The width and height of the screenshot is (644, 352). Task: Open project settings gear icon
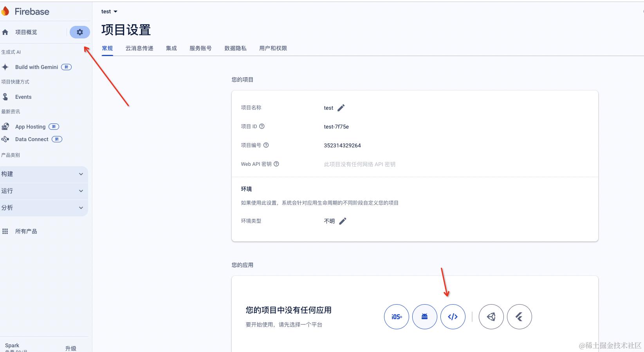[80, 32]
